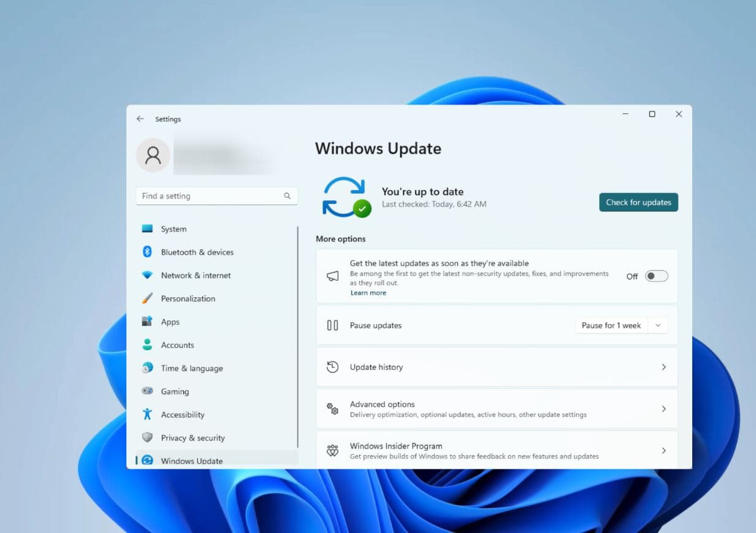Image resolution: width=756 pixels, height=533 pixels.
Task: Open Windows Insider Program row
Action: tap(497, 450)
